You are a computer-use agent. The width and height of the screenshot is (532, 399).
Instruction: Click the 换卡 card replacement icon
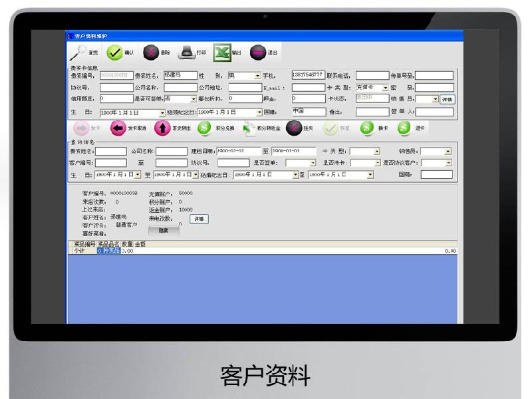tap(367, 128)
